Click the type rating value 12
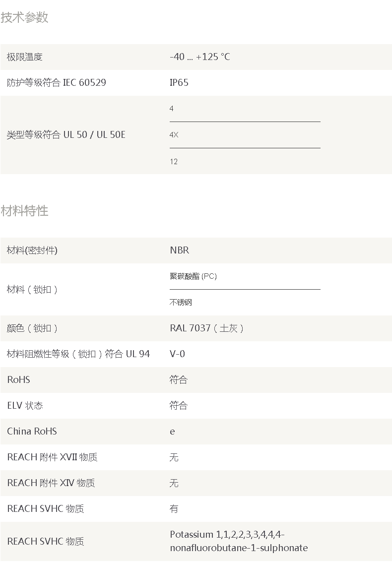 174,162
